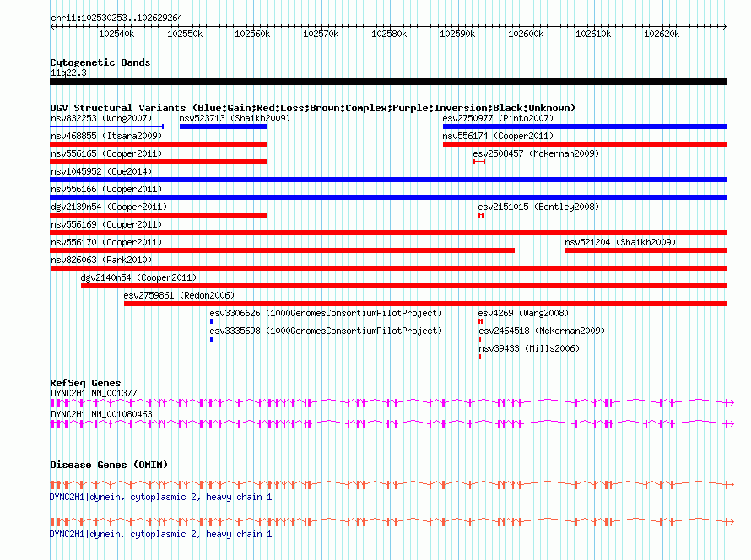This screenshot has height=560, width=751.
Task: Click the nsv556169 (Cooper2011) label
Action: (x=106, y=224)
